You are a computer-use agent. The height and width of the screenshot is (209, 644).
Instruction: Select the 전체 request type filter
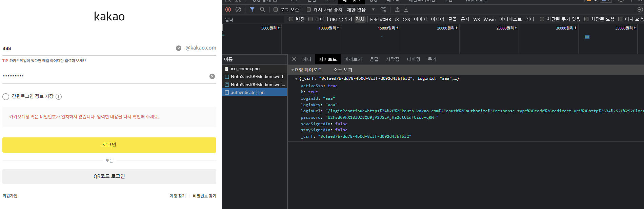pos(360,19)
